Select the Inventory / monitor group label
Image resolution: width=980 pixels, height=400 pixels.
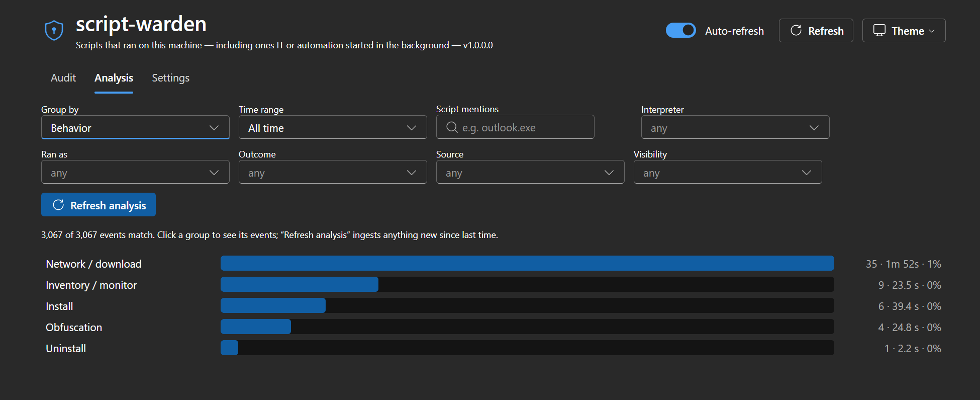pos(91,285)
